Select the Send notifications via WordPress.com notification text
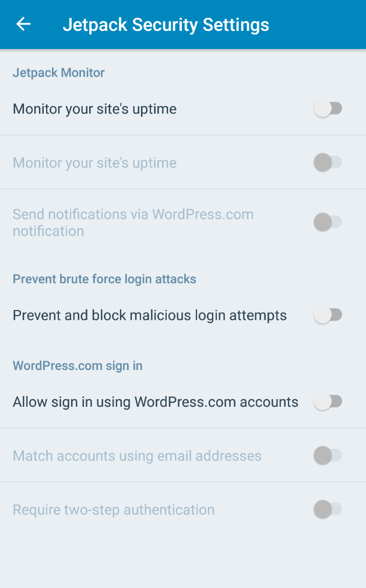This screenshot has height=588, width=366. (133, 223)
